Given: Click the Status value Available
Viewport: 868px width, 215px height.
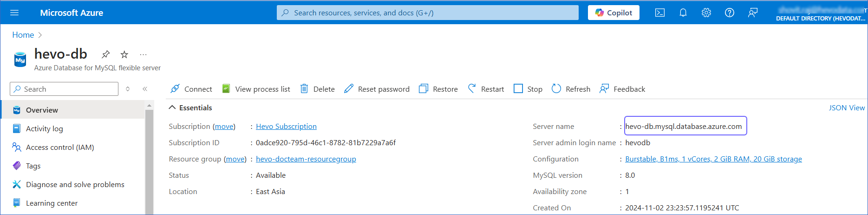Looking at the screenshot, I should (x=271, y=175).
